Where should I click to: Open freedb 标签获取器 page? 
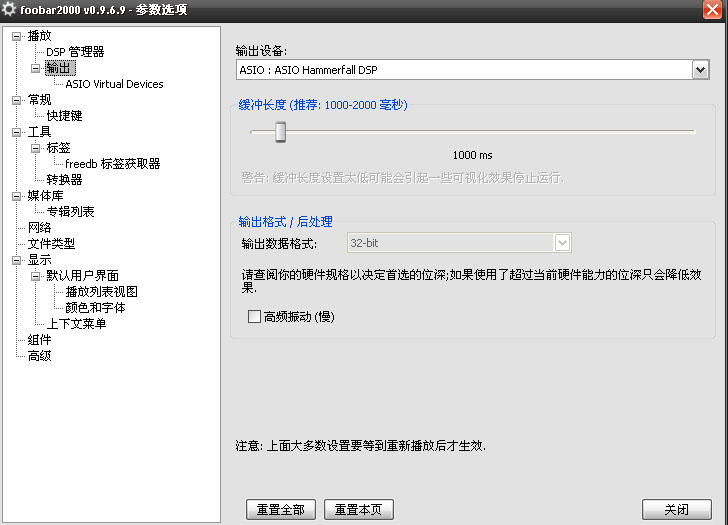pos(113,164)
